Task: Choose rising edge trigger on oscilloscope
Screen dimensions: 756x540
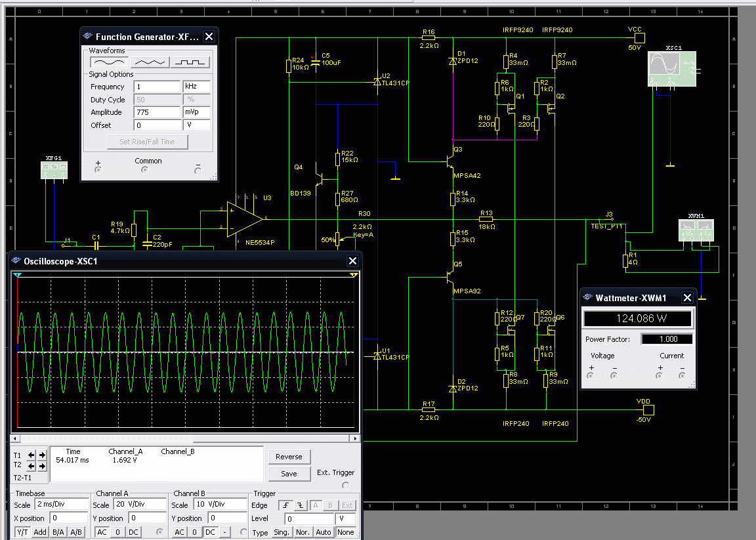Action: pos(286,505)
